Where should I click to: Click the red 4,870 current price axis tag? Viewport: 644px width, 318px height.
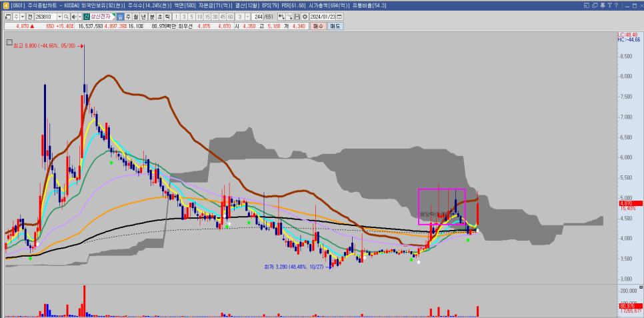630,203
